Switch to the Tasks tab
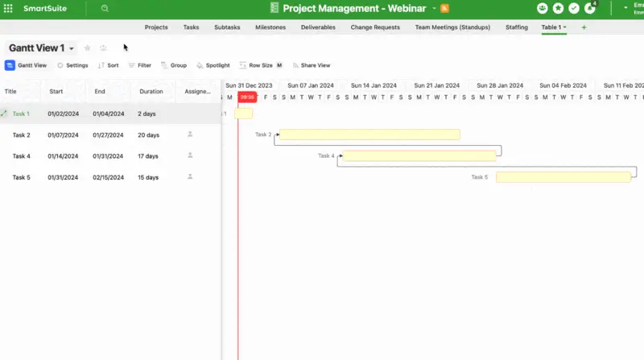The height and width of the screenshot is (360, 644). click(x=191, y=27)
